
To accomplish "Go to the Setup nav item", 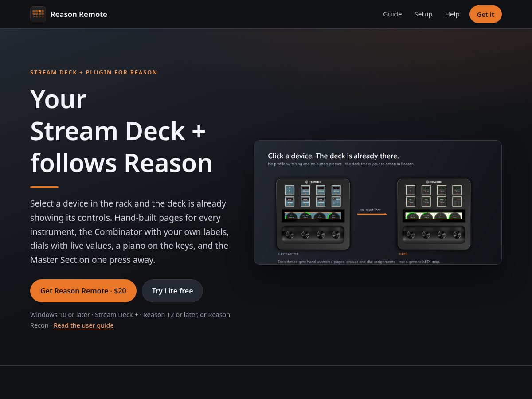I will 423,14.
